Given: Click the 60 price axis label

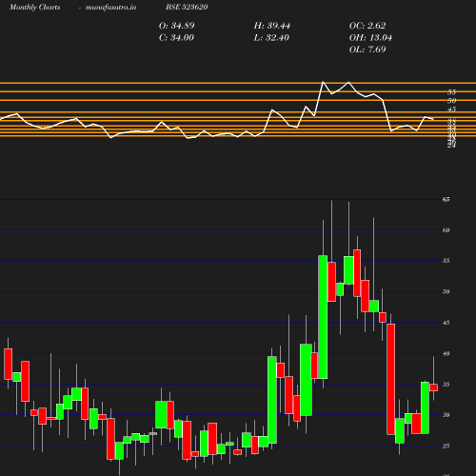Looking at the screenshot, I should click(x=446, y=230).
